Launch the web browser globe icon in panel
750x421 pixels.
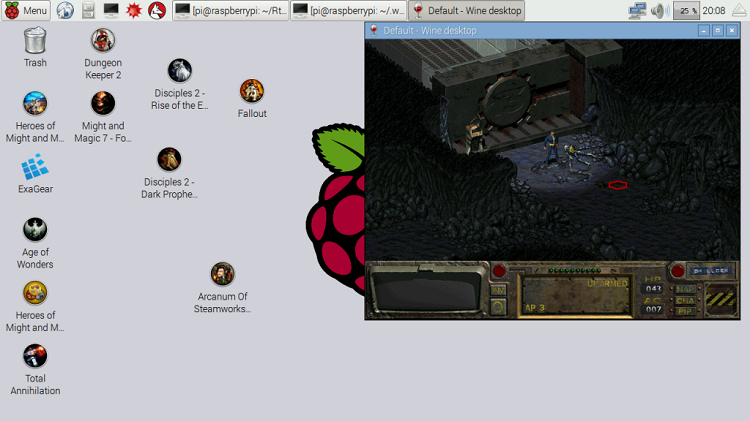point(65,10)
